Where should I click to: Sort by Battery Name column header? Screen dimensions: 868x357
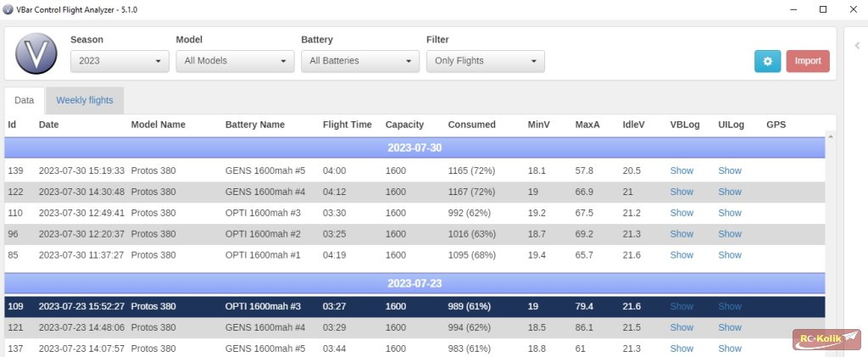click(254, 125)
